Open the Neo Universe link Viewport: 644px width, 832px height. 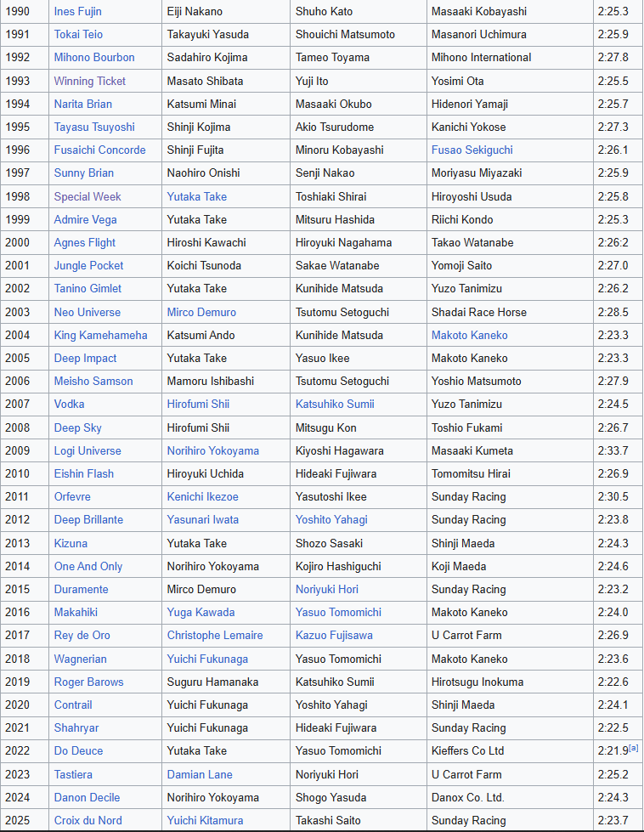[x=87, y=312]
